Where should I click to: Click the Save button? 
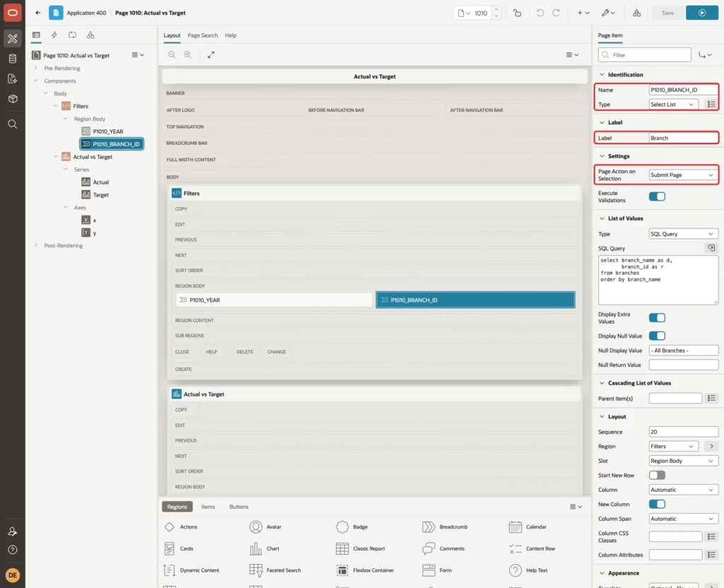click(x=667, y=13)
